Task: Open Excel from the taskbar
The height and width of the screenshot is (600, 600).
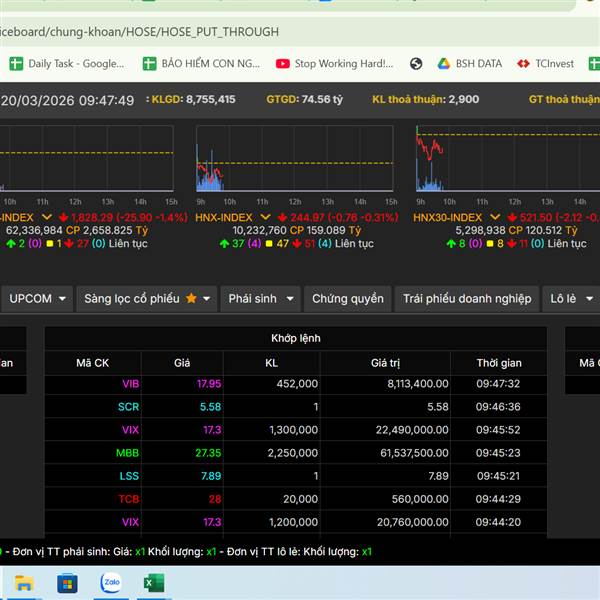Action: [x=154, y=583]
